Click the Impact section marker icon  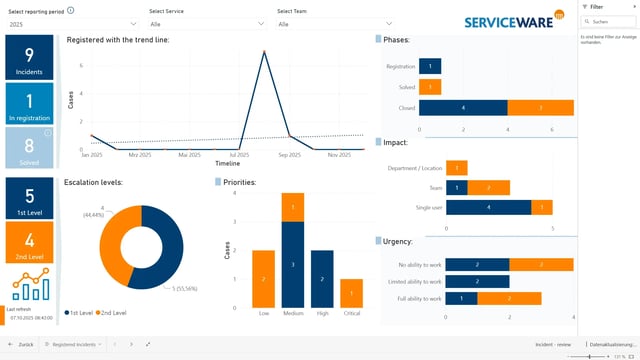[x=378, y=142]
